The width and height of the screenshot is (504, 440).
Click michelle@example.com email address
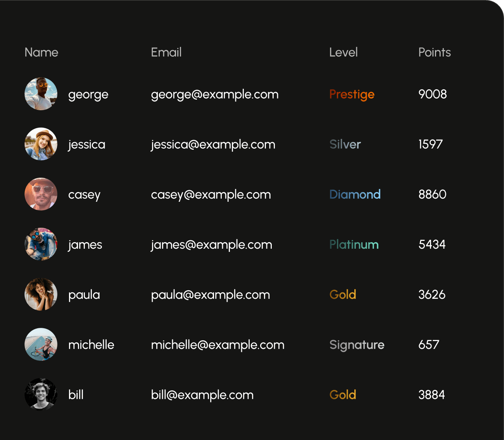218,345
